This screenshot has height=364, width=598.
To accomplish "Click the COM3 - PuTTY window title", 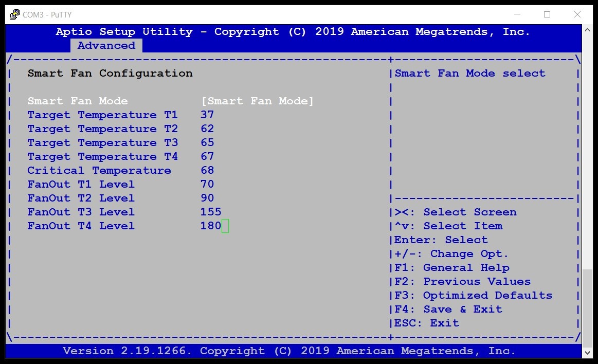I will pos(47,14).
